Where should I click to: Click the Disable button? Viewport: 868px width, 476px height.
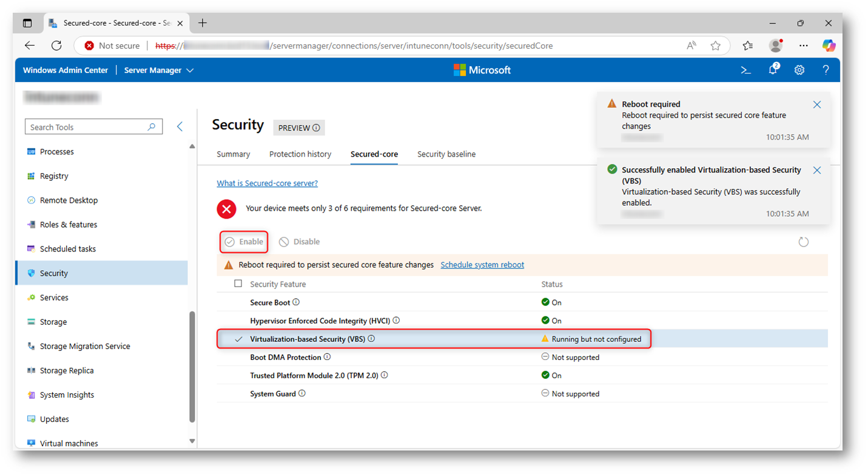point(300,242)
